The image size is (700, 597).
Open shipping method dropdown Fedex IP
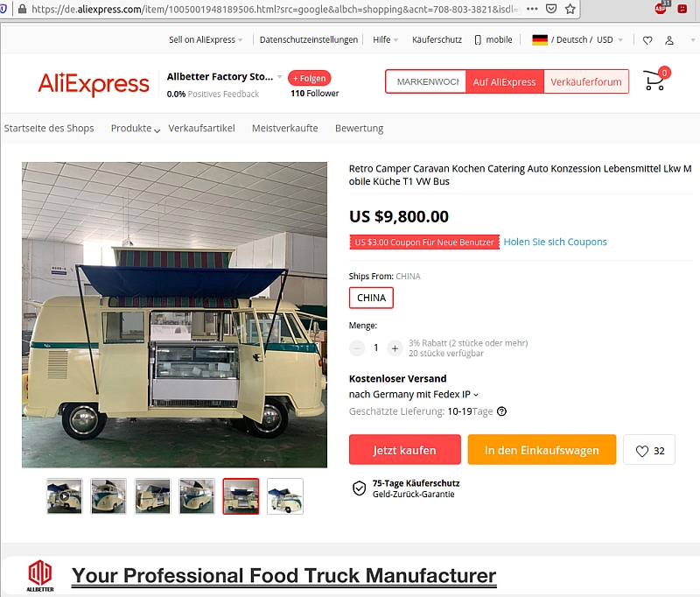click(414, 395)
